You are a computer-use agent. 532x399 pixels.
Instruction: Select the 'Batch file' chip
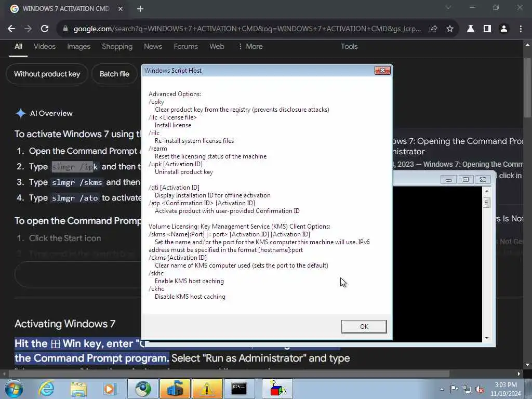click(114, 74)
